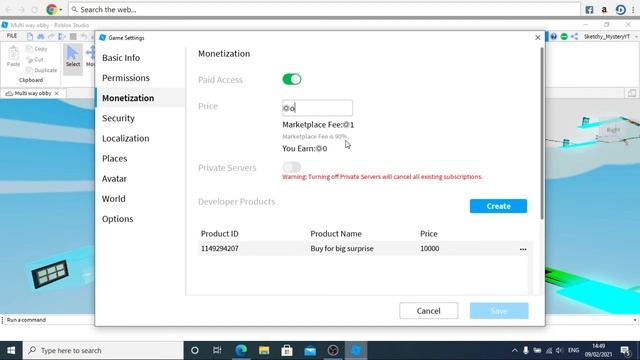Click the New file icon in Roblox Studio toolbar
This screenshot has height=360, width=640.
point(30,37)
